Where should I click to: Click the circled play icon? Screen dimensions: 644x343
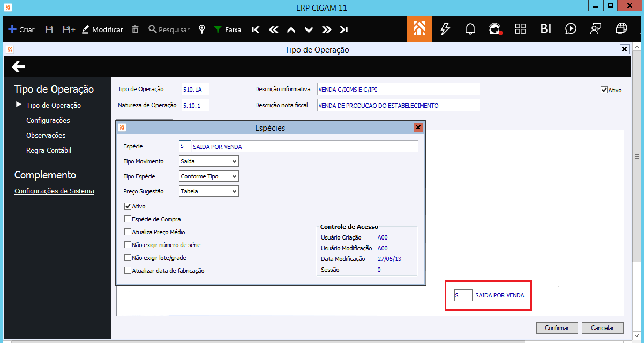click(571, 29)
